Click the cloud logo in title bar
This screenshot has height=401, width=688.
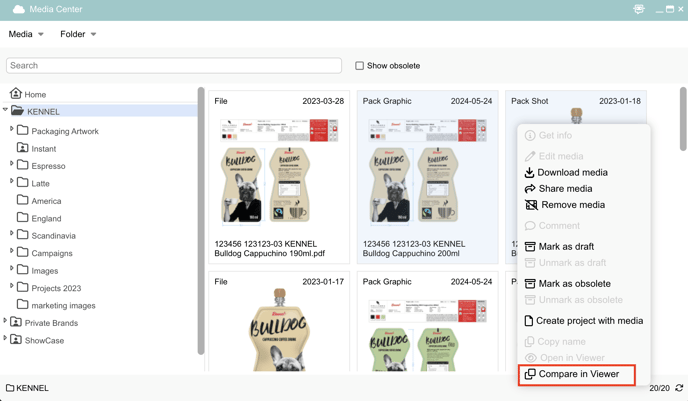click(x=18, y=10)
